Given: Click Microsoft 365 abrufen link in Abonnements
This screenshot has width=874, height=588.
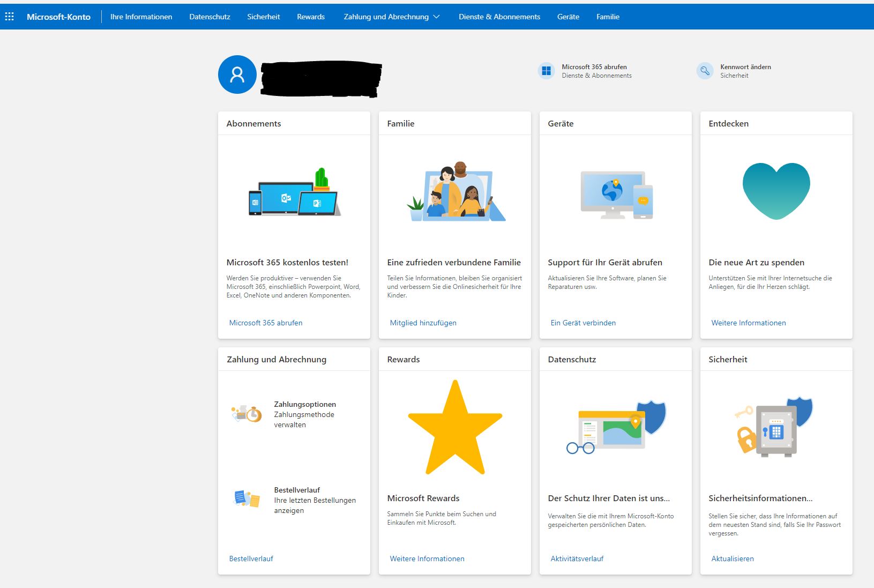Looking at the screenshot, I should point(266,323).
